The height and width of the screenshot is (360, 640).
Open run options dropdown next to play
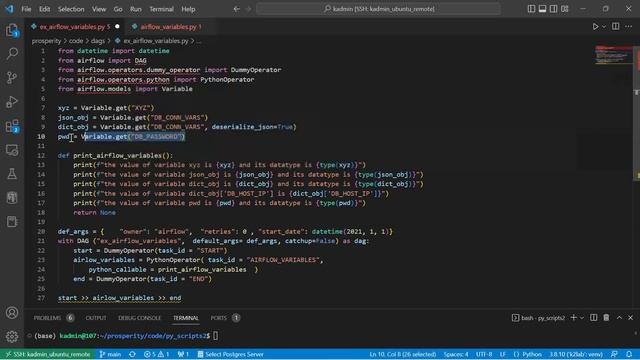(x=604, y=27)
